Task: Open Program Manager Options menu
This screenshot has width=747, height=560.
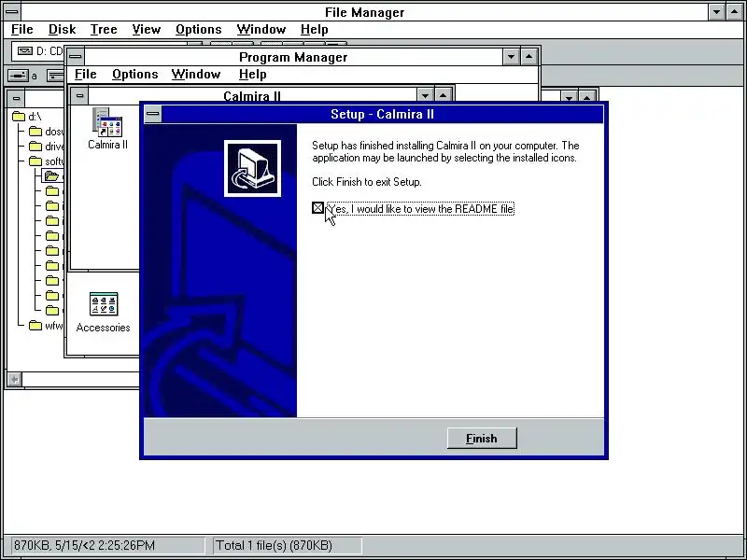Action: pyautogui.click(x=134, y=75)
